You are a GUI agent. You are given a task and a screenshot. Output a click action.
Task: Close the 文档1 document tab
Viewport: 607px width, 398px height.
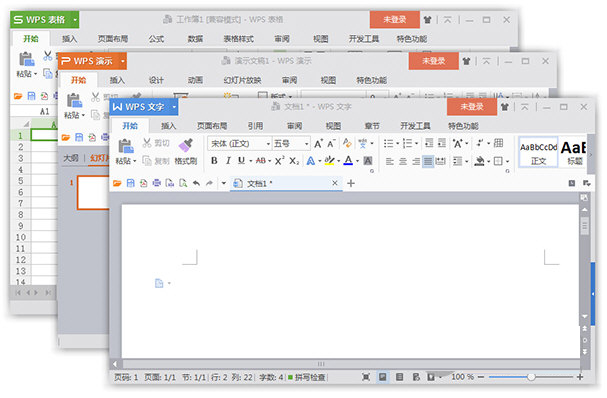(x=335, y=183)
